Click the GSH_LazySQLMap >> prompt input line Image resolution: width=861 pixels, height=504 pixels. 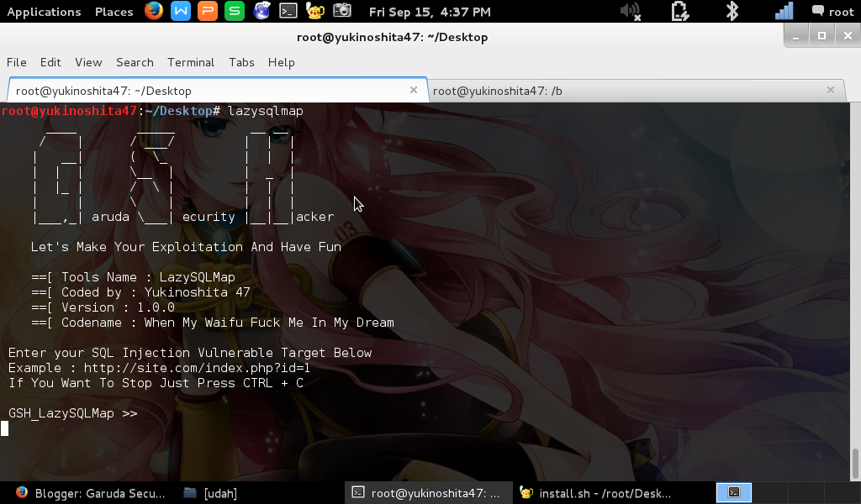[72, 413]
